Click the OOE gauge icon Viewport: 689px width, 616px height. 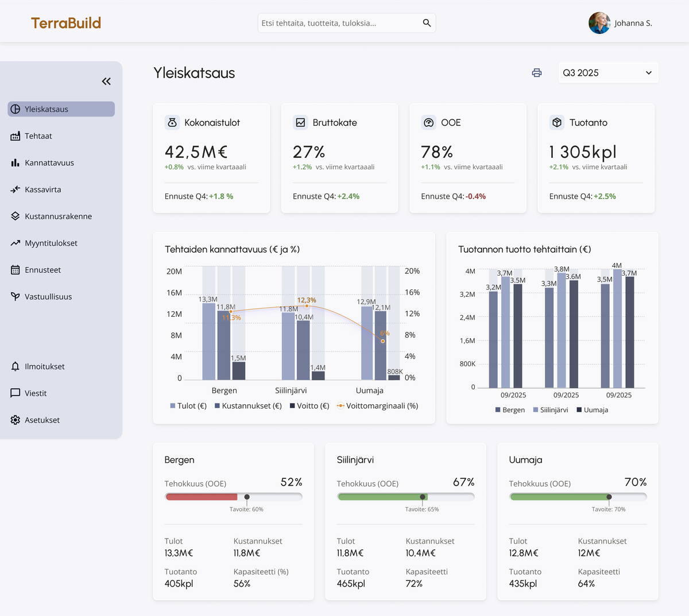click(429, 122)
